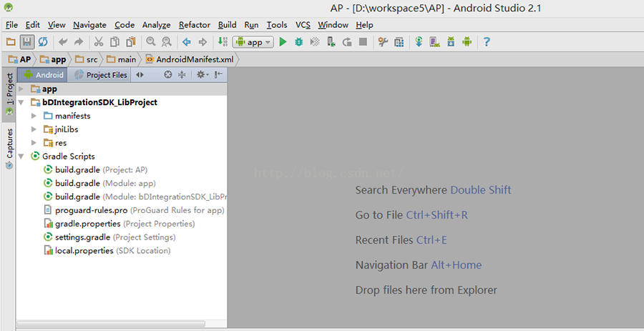644x331 pixels.
Task: Select settings.gradle file
Action: (x=109, y=237)
